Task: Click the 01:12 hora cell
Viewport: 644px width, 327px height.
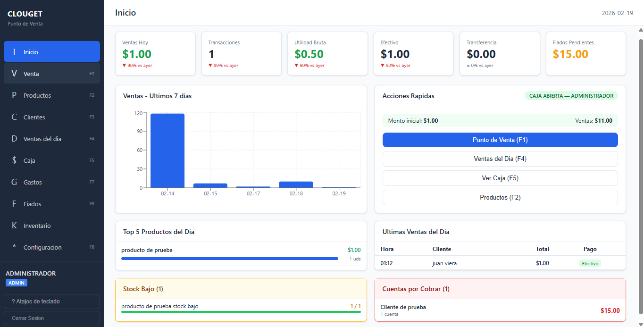Action: pos(386,263)
